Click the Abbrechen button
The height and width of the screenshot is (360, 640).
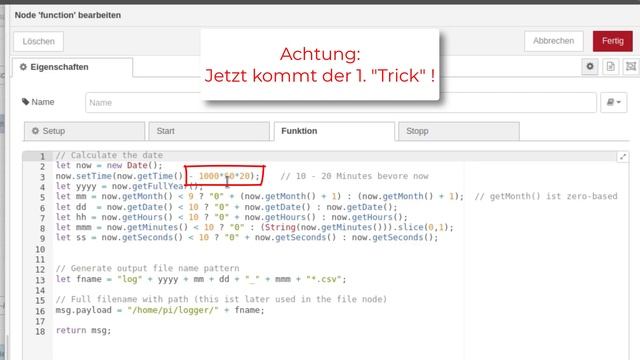click(x=553, y=41)
